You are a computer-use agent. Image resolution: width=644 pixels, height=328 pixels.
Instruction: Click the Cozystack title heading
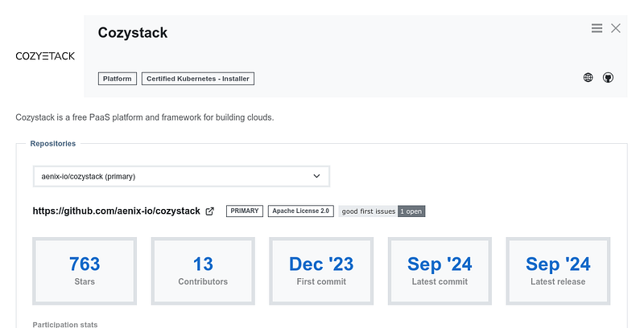click(133, 33)
